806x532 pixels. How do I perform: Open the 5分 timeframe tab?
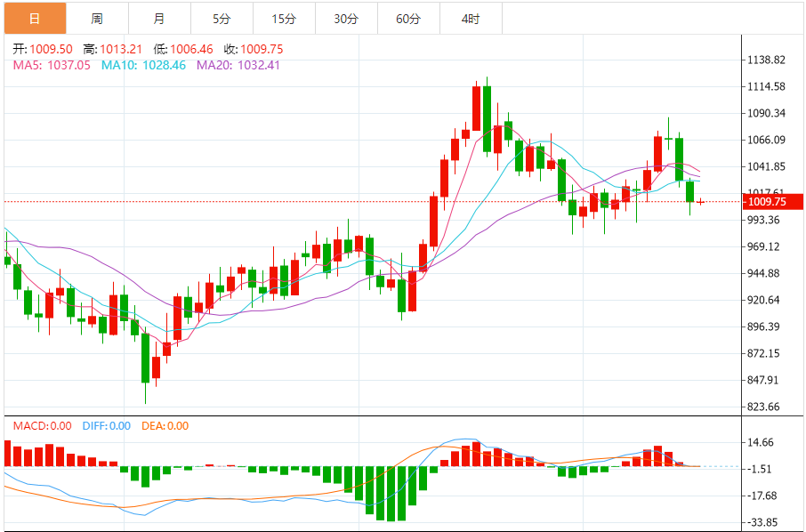click(222, 19)
